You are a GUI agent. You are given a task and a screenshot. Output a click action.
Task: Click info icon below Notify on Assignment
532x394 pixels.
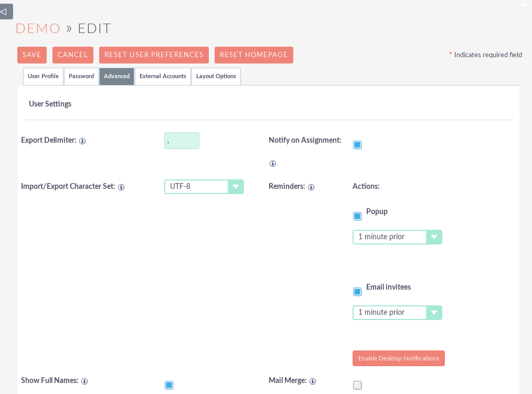click(273, 164)
